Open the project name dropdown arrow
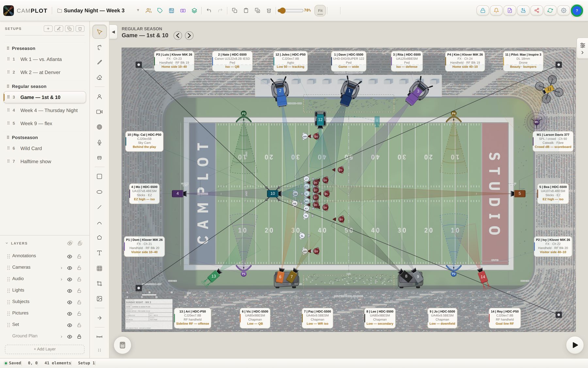The width and height of the screenshot is (588, 368). click(138, 10)
